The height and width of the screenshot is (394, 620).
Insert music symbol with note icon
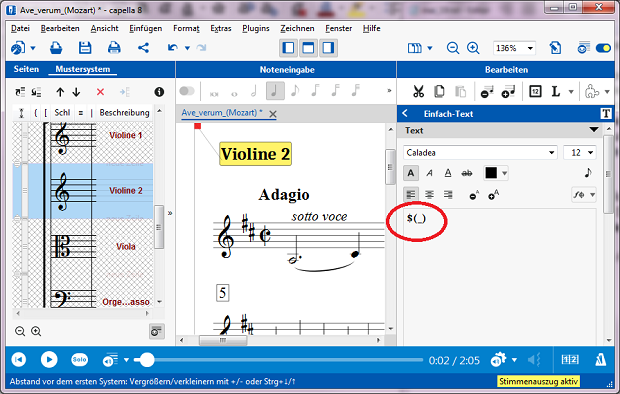pos(588,173)
